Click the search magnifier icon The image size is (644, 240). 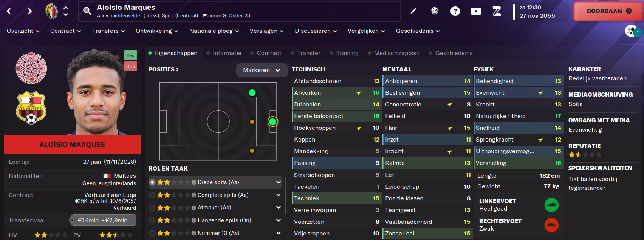click(87, 11)
